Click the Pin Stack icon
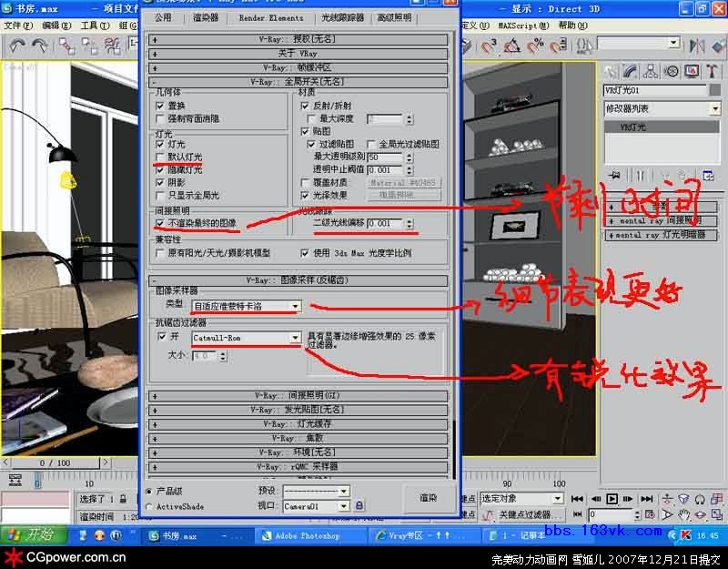This screenshot has width=728, height=569. pyautogui.click(x=615, y=175)
